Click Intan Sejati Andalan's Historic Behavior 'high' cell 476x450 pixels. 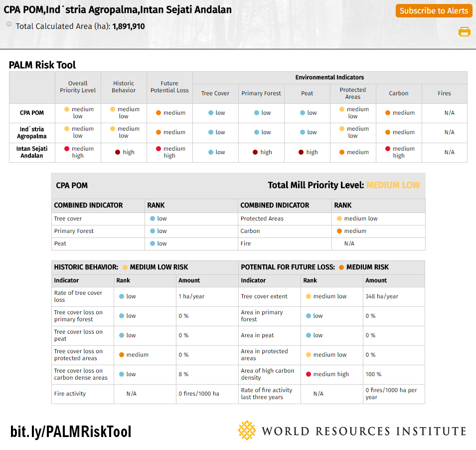pos(125,152)
